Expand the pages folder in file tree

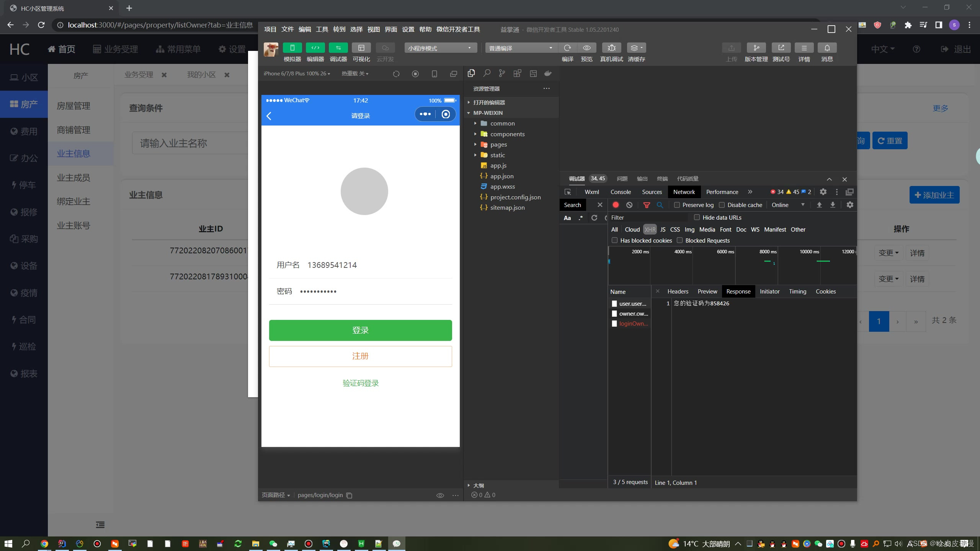coord(498,145)
